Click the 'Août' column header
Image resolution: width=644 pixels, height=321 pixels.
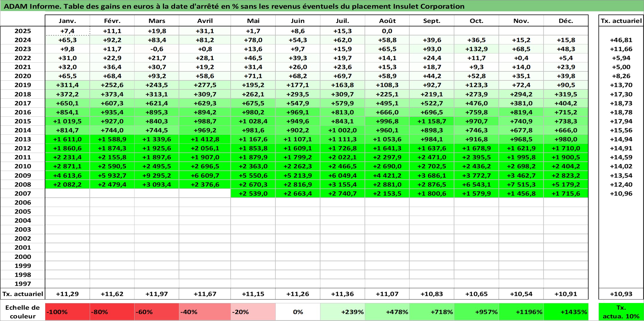click(387, 21)
